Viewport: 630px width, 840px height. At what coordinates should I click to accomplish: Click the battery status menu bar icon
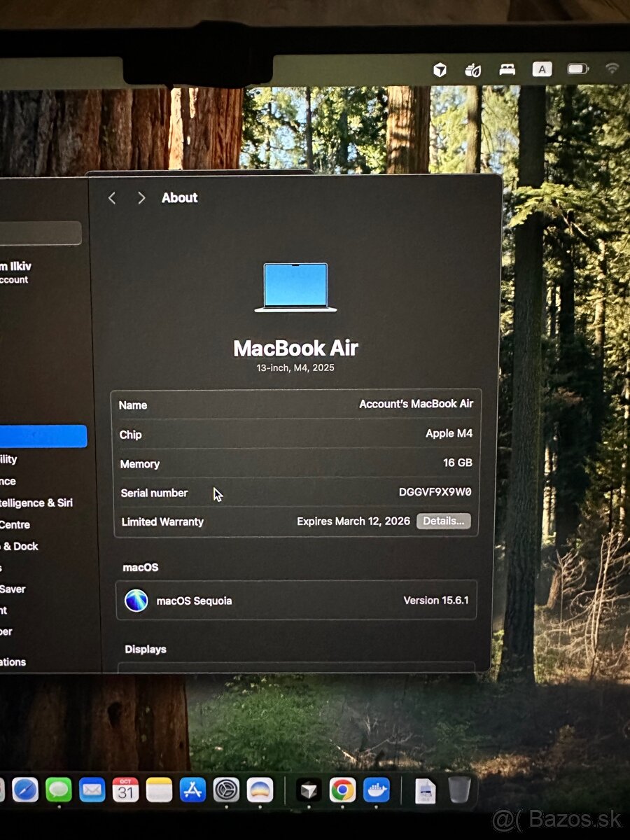[x=578, y=69]
